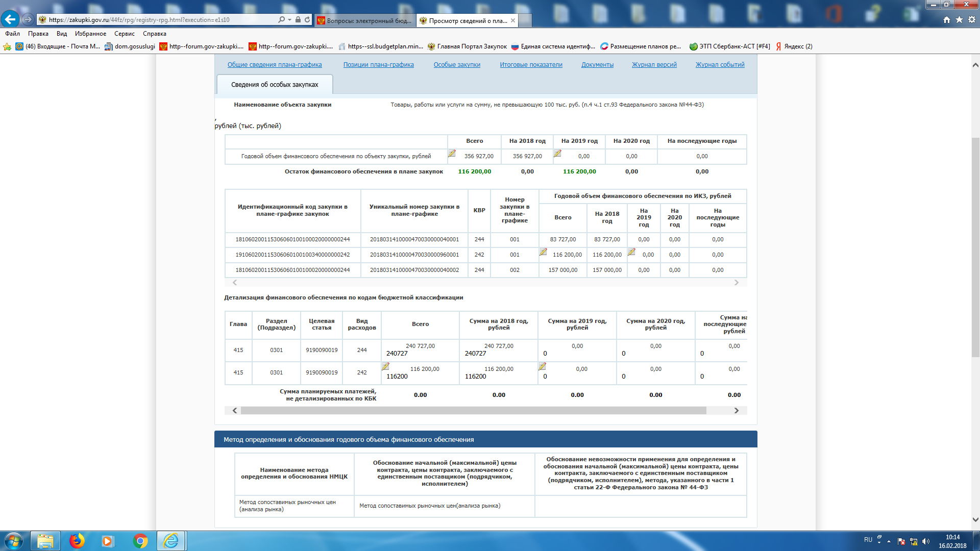Screen dimensions: 980x551
Task: Open the Избранное menu
Action: click(x=90, y=34)
